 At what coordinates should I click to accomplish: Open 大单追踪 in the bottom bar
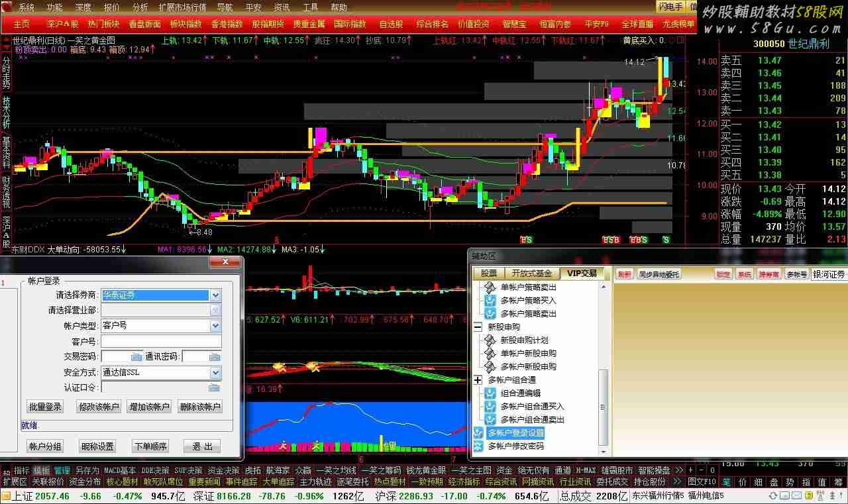[x=278, y=481]
